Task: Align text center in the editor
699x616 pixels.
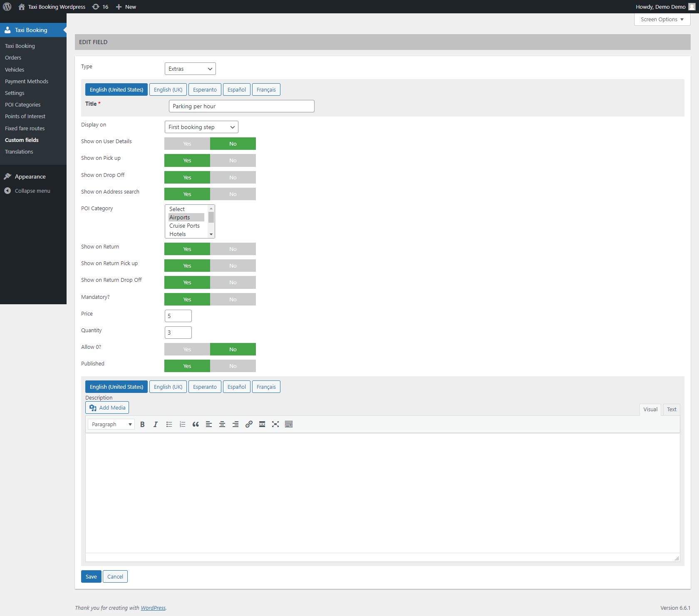Action: click(x=222, y=424)
